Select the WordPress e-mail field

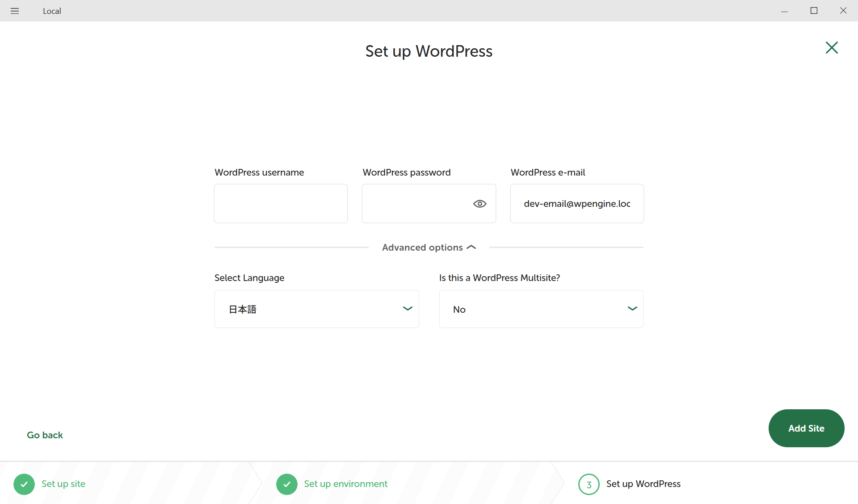[576, 203]
